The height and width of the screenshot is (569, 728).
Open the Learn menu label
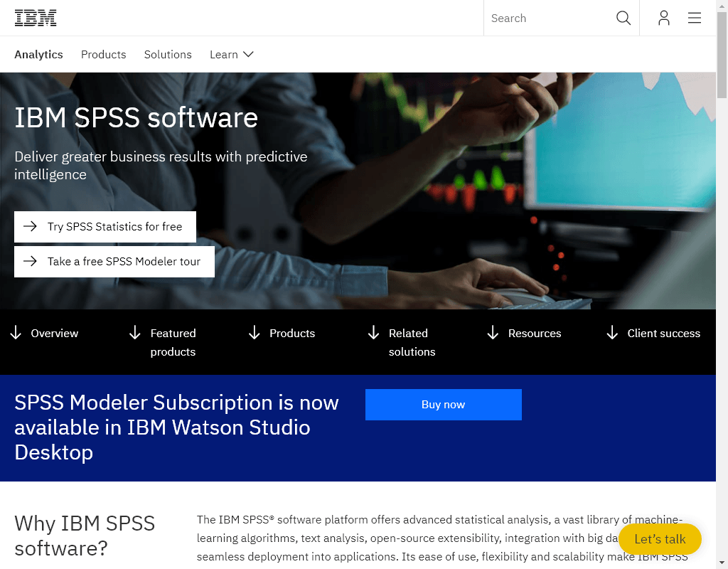click(224, 54)
